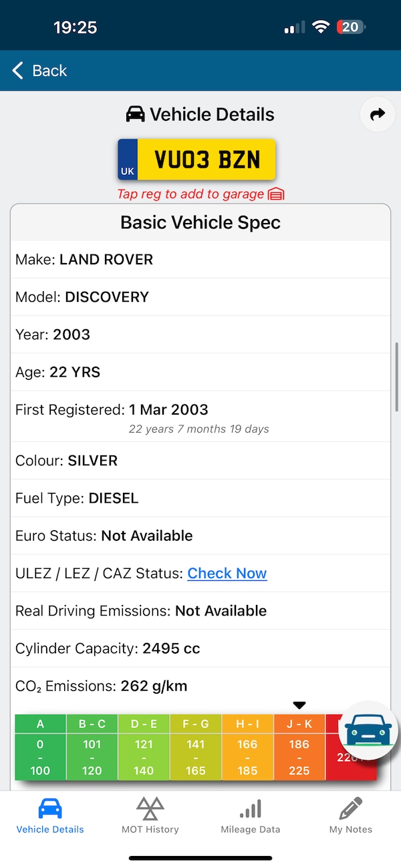Tap the orange J - K emissions band
This screenshot has height=868, width=401.
[x=299, y=746]
